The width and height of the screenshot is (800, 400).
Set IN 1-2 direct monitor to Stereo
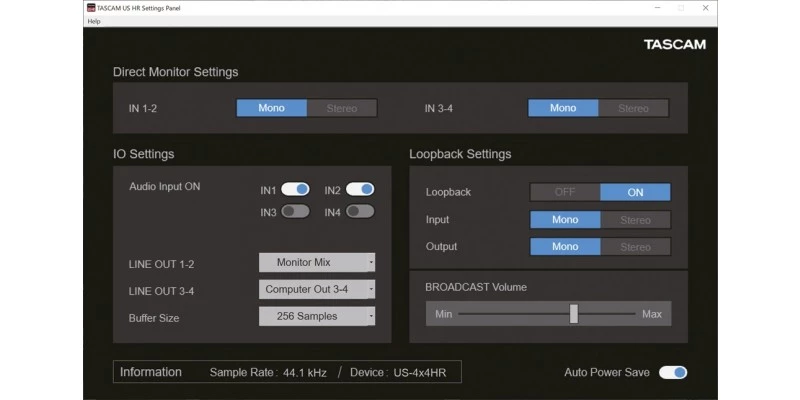click(342, 108)
